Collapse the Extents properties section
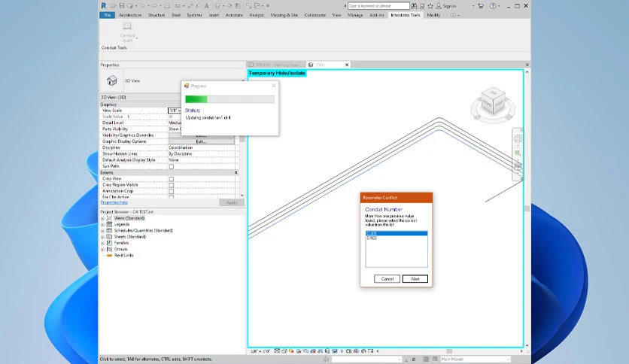The image size is (629, 364). pyautogui.click(x=236, y=172)
